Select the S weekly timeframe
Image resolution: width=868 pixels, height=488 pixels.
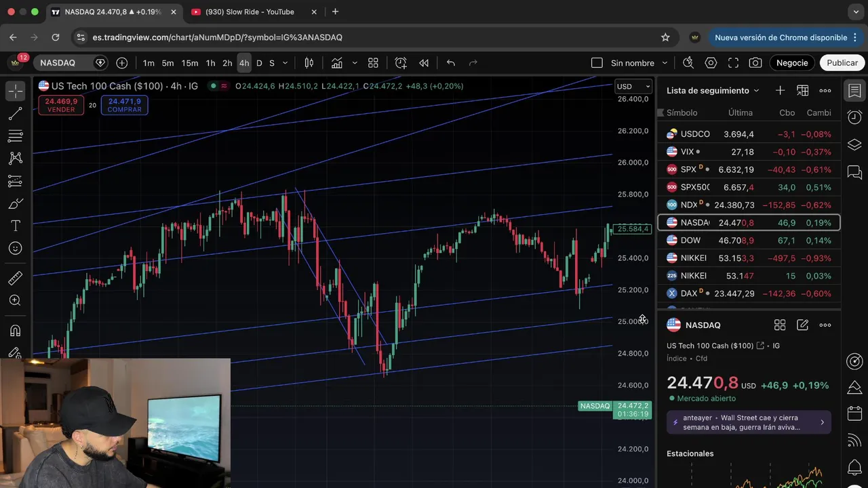click(272, 63)
